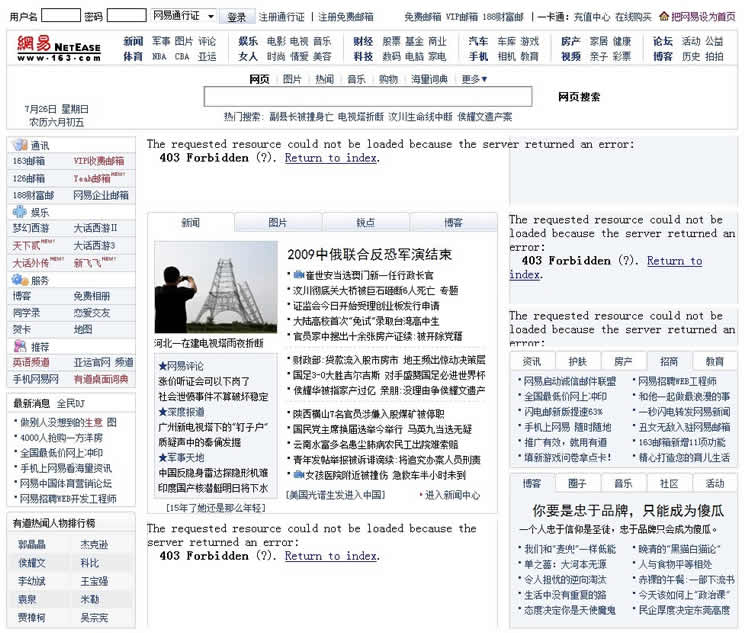Click the main web search box
Viewport: 744px width, 633px height.
coord(368,97)
